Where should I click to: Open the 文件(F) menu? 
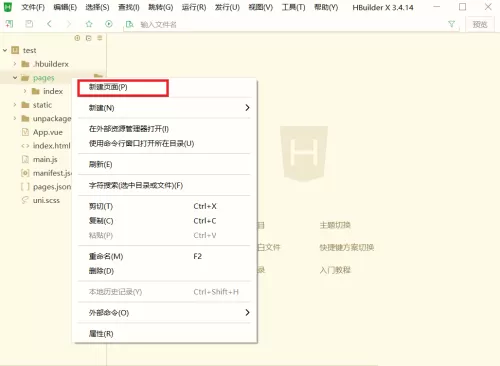(x=33, y=7)
